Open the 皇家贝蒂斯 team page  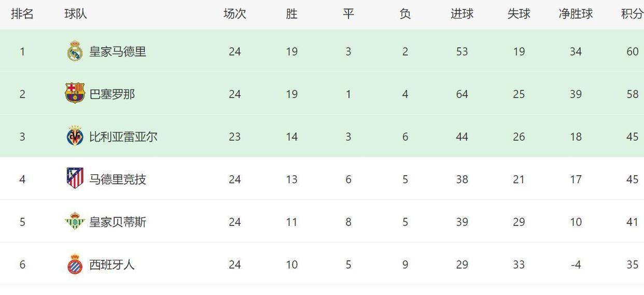pos(118,222)
